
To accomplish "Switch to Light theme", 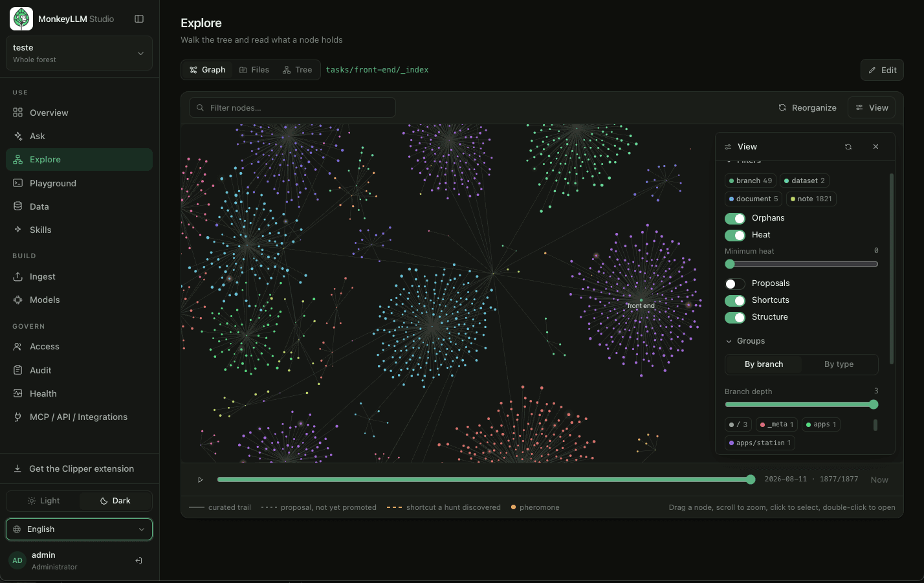I will [43, 501].
